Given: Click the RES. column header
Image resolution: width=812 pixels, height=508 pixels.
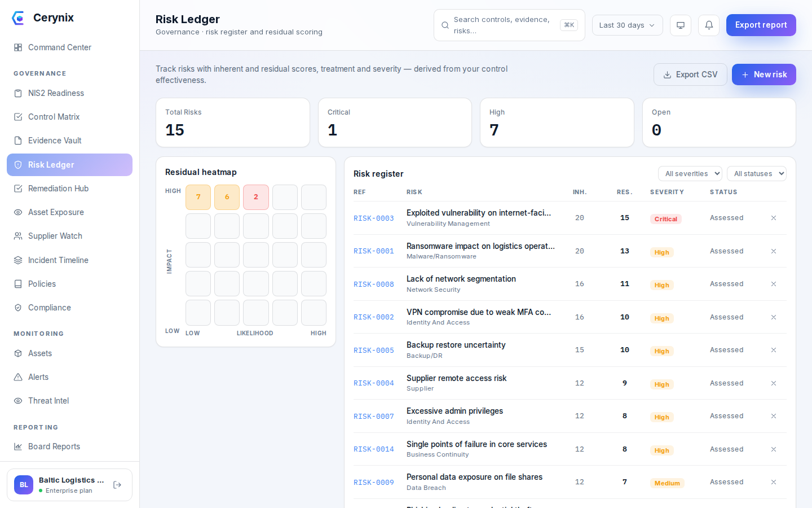Looking at the screenshot, I should 625,192.
